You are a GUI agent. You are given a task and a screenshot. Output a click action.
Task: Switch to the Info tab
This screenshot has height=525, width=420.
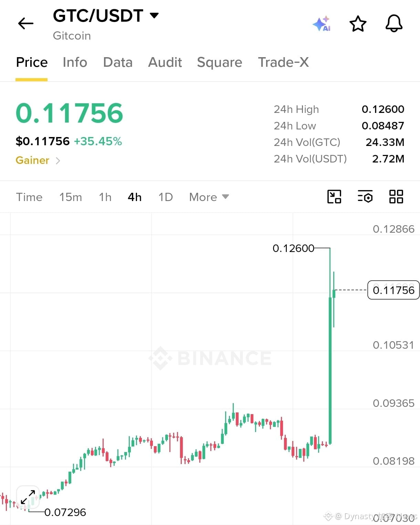click(75, 62)
